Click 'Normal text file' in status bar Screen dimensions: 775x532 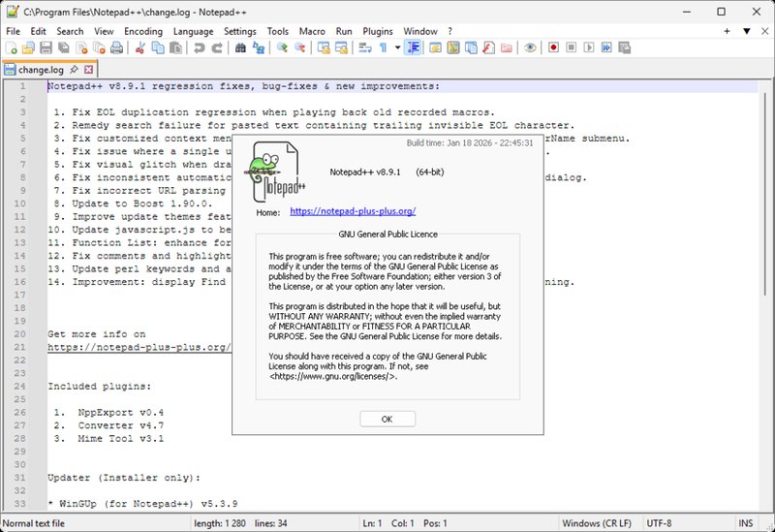tap(34, 523)
